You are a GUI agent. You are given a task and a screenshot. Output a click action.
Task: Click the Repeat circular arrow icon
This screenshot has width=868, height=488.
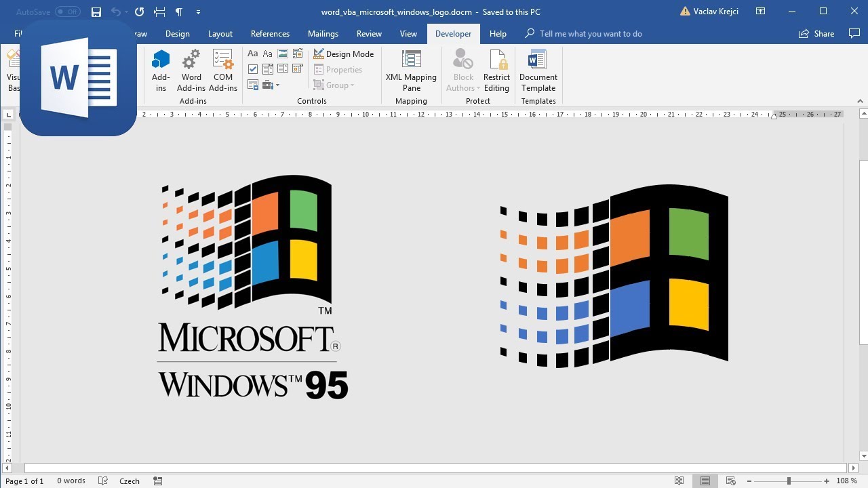(x=139, y=12)
